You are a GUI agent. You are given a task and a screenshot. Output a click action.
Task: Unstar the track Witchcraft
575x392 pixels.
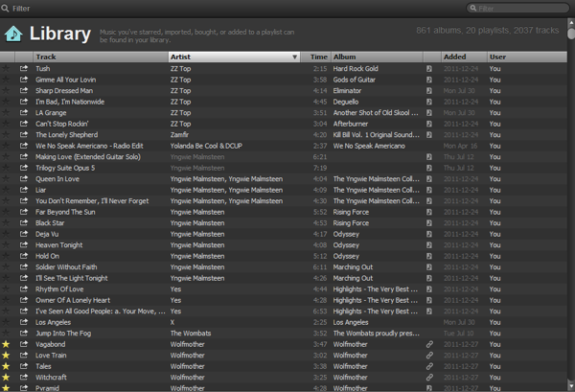[x=6, y=377]
